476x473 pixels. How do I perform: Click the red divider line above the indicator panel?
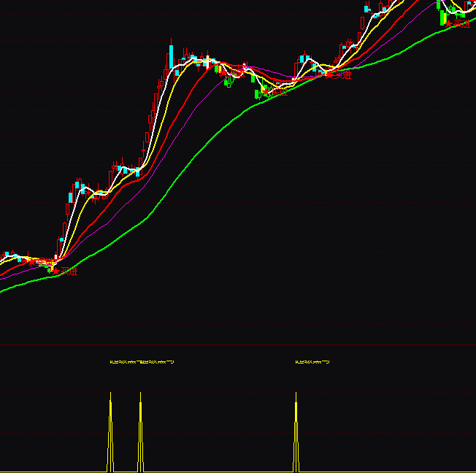pos(238,345)
